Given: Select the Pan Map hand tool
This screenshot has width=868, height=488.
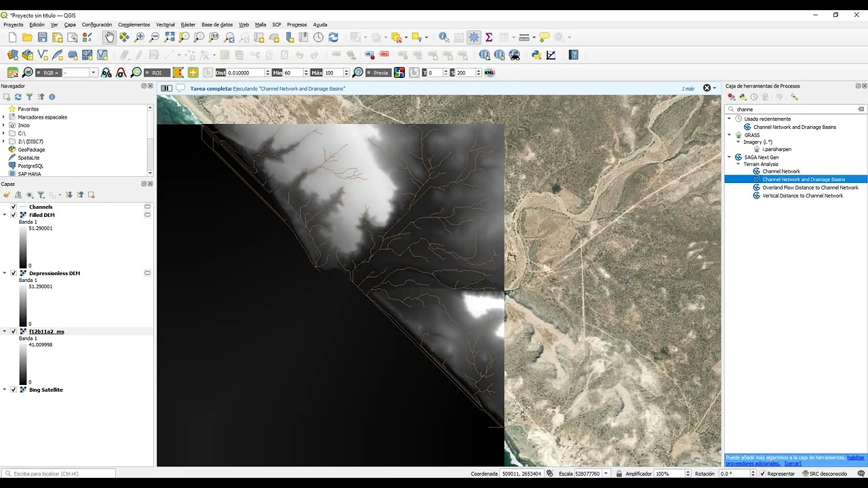Looking at the screenshot, I should 109,37.
